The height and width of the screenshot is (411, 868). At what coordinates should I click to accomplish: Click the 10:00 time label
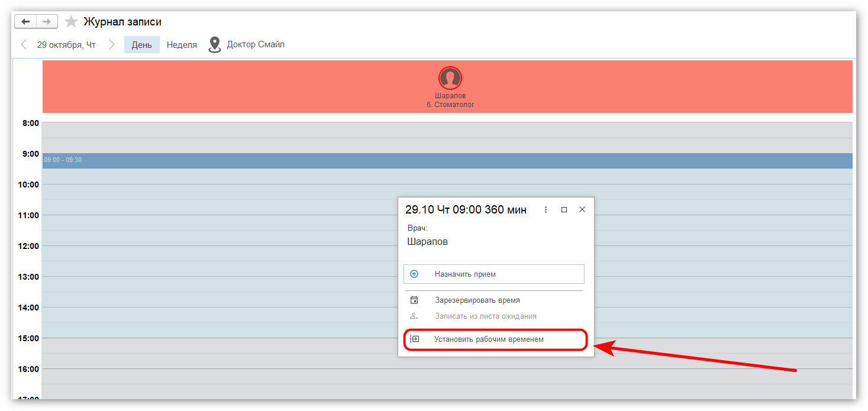[28, 185]
